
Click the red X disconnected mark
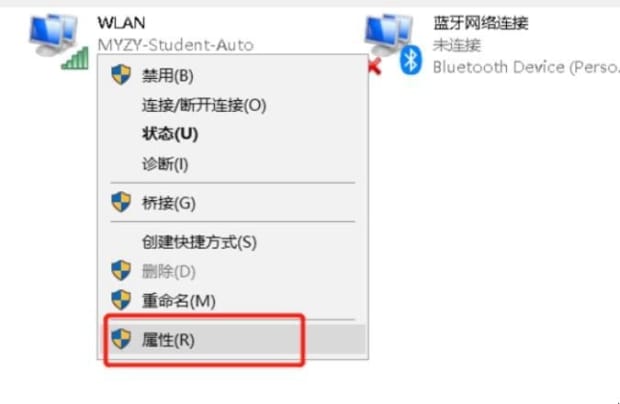click(x=374, y=66)
